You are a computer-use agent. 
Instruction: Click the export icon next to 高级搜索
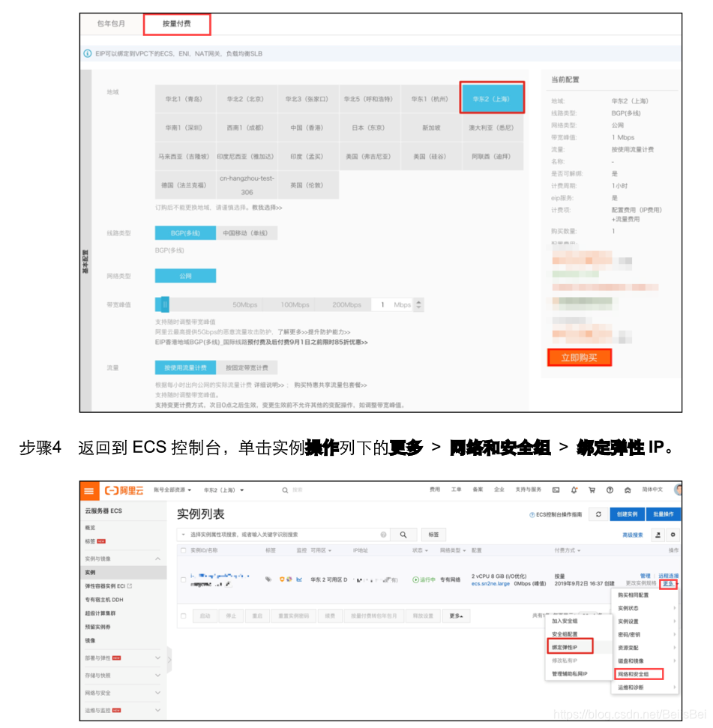[x=658, y=535]
